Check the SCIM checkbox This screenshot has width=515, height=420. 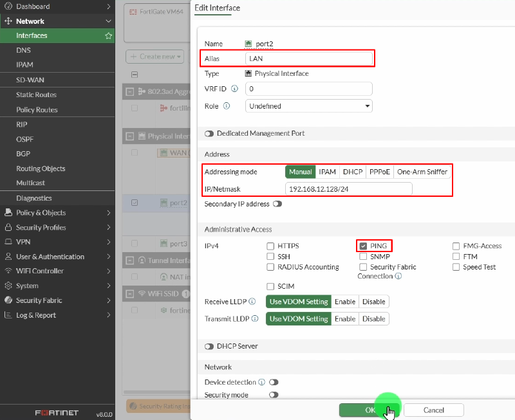pyautogui.click(x=270, y=286)
